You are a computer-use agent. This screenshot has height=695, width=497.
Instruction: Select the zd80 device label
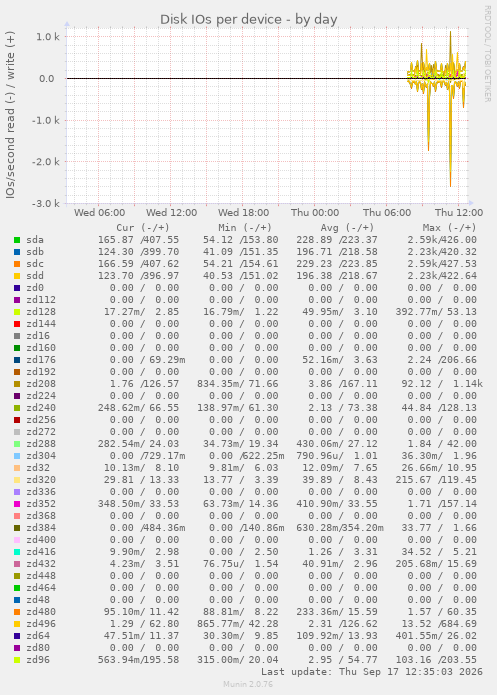[38, 648]
